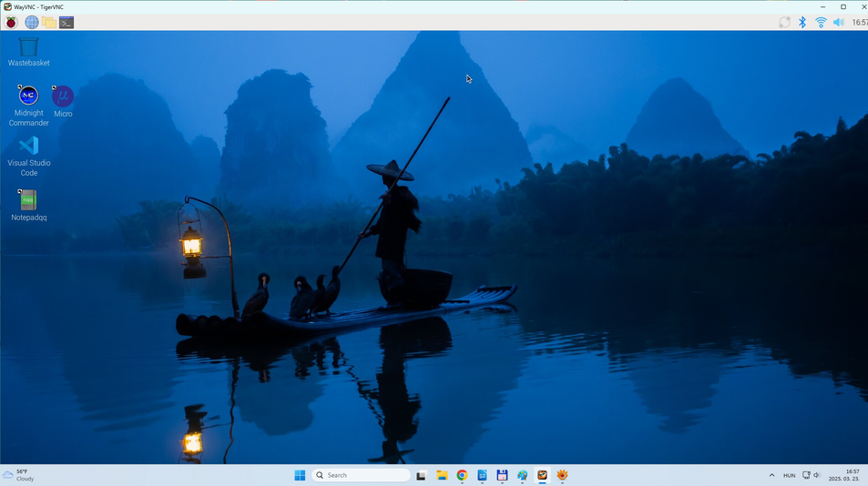Select the Notepadqq desktop icon
The width and height of the screenshot is (868, 486).
click(x=29, y=205)
